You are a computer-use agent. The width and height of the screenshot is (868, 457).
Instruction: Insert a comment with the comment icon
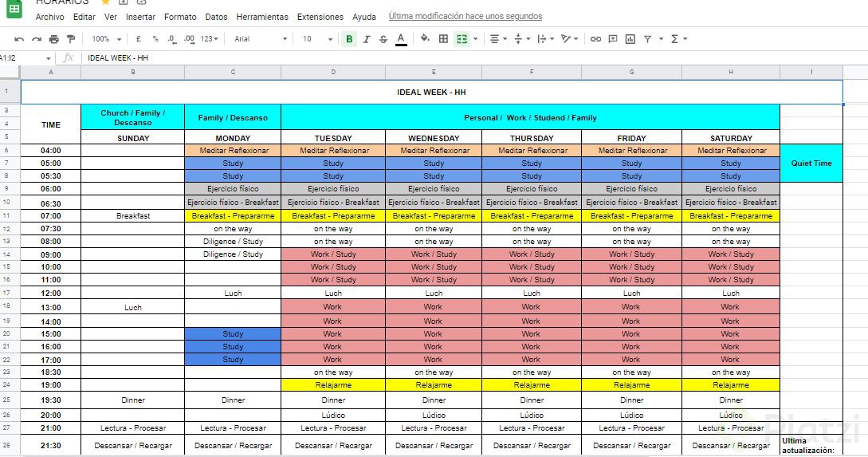point(613,39)
